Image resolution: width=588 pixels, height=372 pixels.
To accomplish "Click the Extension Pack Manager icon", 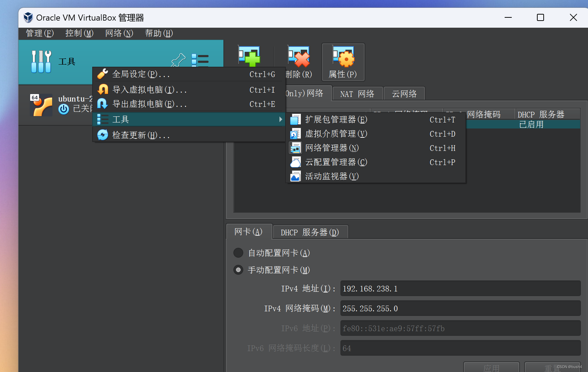I will [x=295, y=120].
